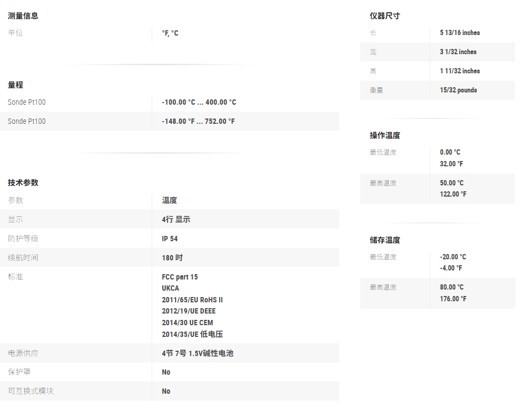Click the 量程 section heading
The height and width of the screenshot is (415, 532).
click(15, 85)
